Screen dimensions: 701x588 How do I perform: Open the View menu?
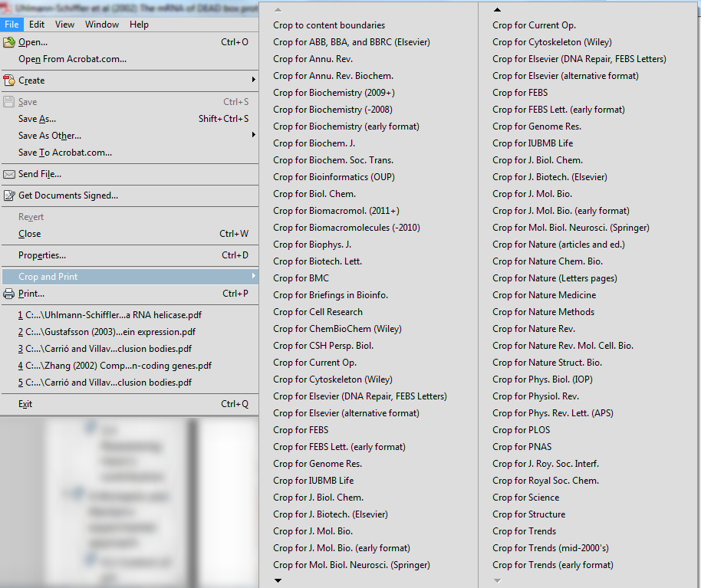(x=65, y=24)
